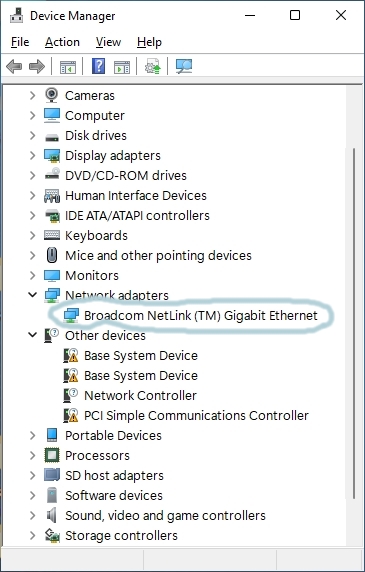365x572 pixels.
Task: Select the Network Controller device
Action: click(140, 395)
